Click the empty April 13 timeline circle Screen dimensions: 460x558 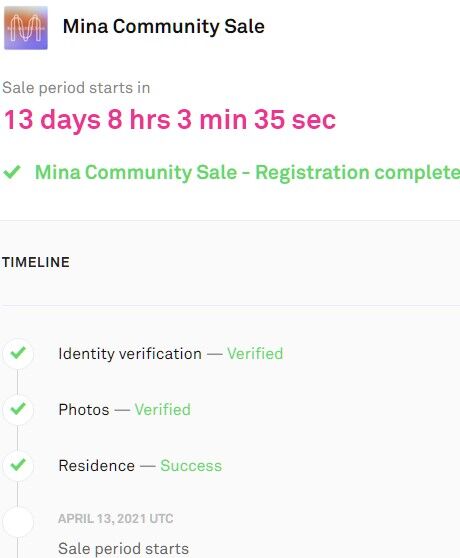click(18, 522)
